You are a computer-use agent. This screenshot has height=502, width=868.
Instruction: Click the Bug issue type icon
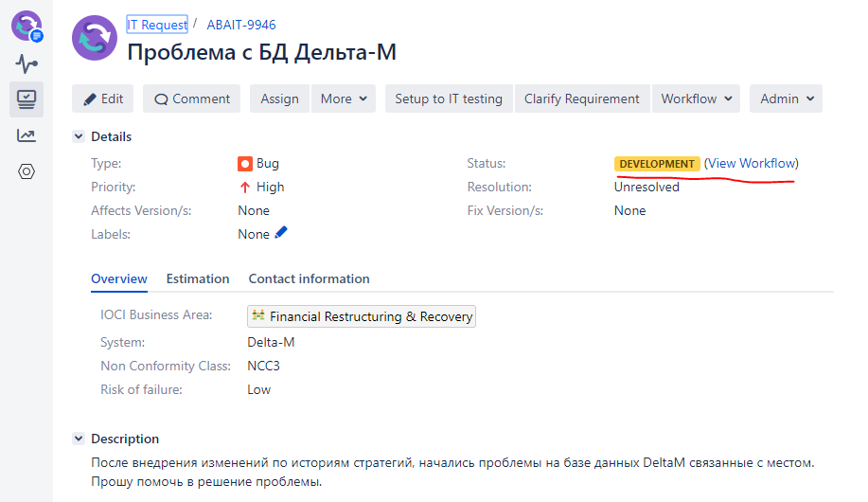tap(244, 164)
